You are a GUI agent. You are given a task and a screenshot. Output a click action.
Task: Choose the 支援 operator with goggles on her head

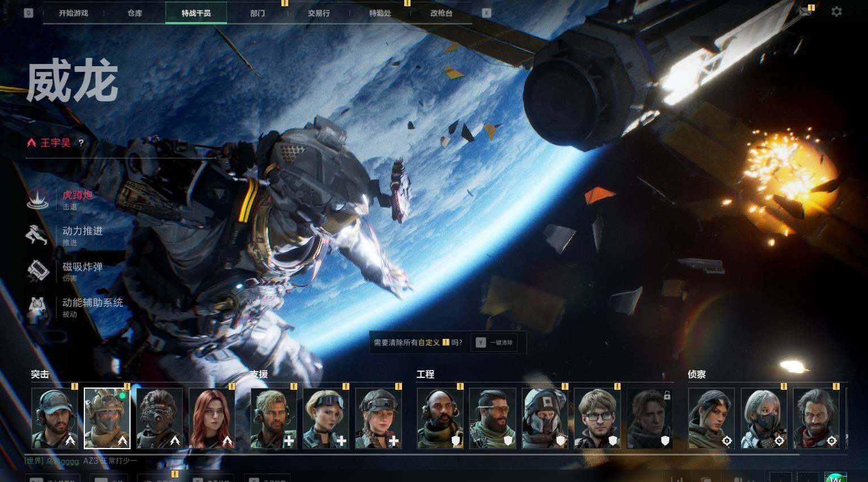(x=326, y=418)
